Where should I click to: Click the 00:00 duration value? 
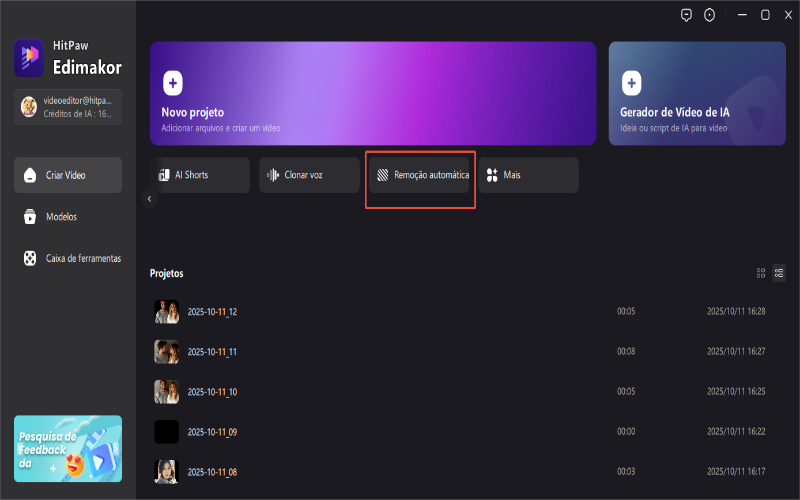(626, 431)
